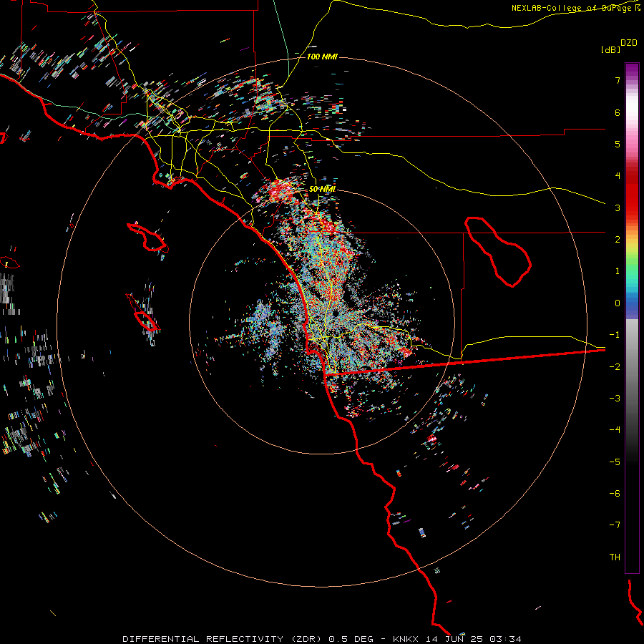The image size is (644, 644).
Task: Click the -1 value on the color scale
Action: coord(615,335)
